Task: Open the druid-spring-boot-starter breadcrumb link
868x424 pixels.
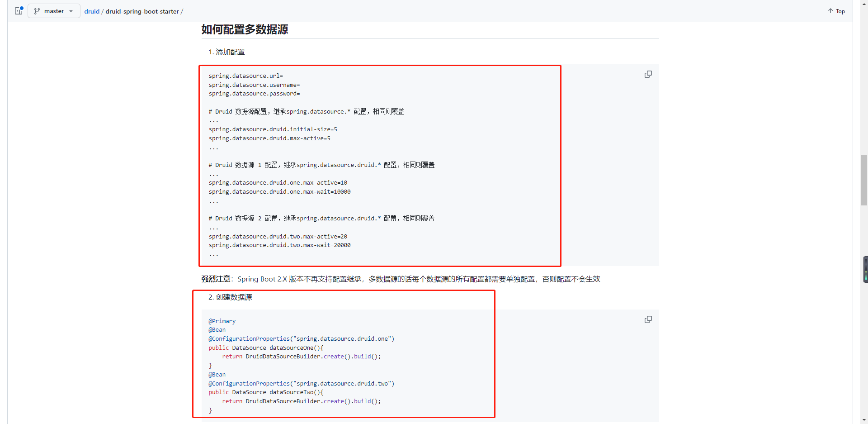Action: 142,11
